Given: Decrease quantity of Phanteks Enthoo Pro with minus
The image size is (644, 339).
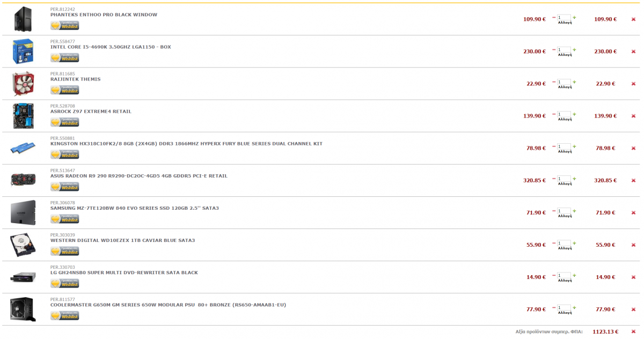Looking at the screenshot, I should tap(554, 18).
